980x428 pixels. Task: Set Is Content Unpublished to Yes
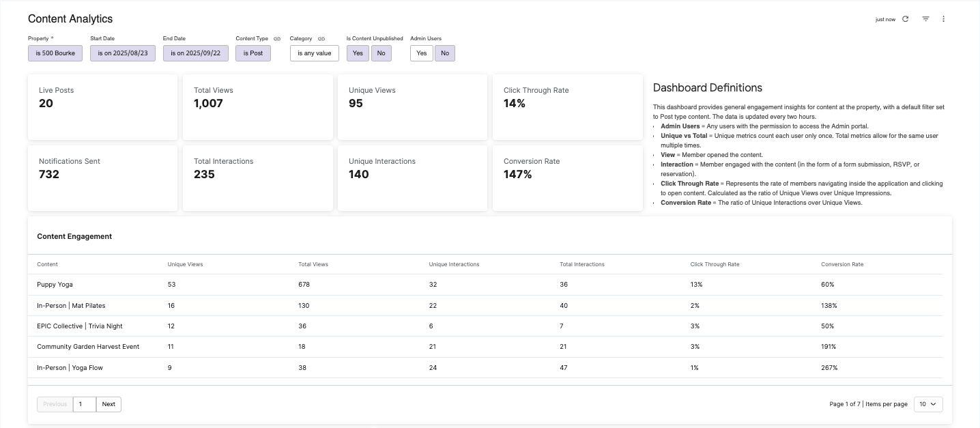coord(358,53)
